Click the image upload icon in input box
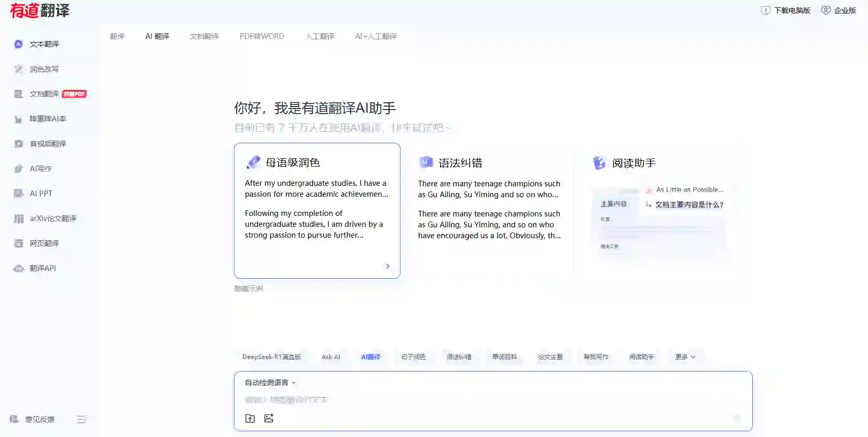The image size is (868, 437). tap(269, 418)
